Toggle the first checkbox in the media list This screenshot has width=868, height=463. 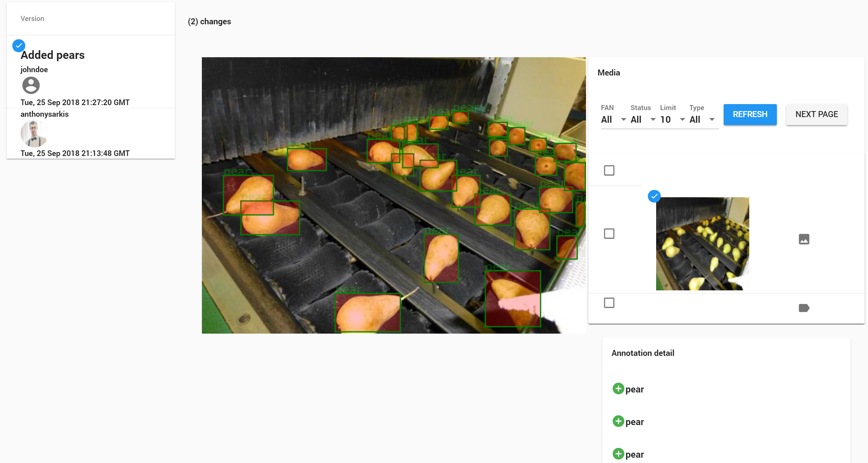609,171
